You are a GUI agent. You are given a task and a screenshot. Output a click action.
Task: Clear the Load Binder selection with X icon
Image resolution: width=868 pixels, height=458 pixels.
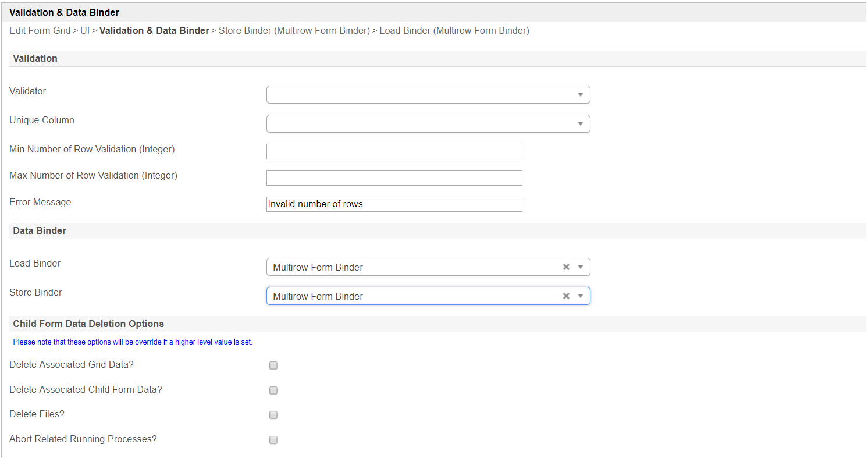[x=565, y=267]
